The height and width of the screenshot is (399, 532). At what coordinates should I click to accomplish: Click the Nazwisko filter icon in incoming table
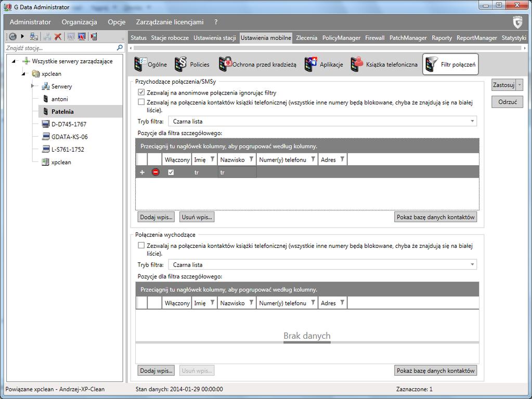[x=251, y=159]
